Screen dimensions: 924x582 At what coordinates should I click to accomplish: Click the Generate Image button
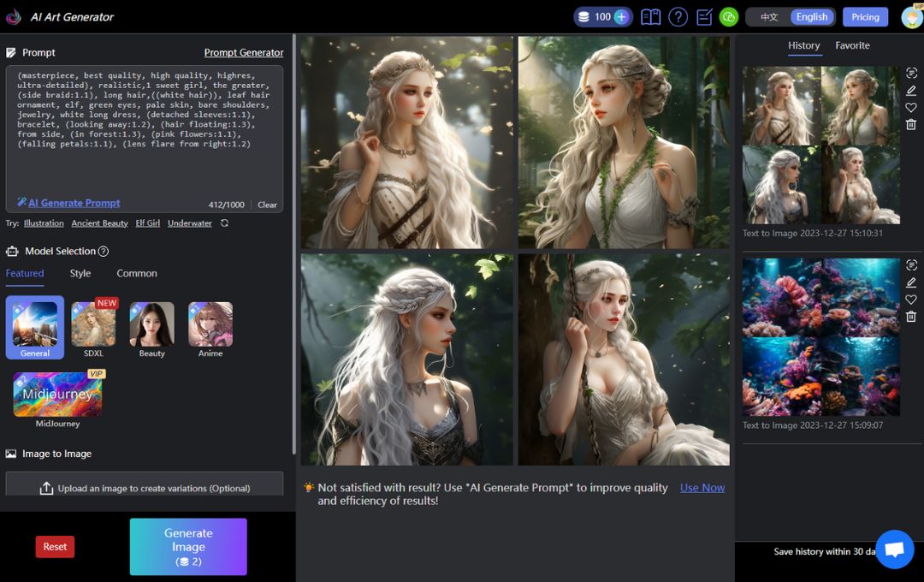tap(188, 547)
